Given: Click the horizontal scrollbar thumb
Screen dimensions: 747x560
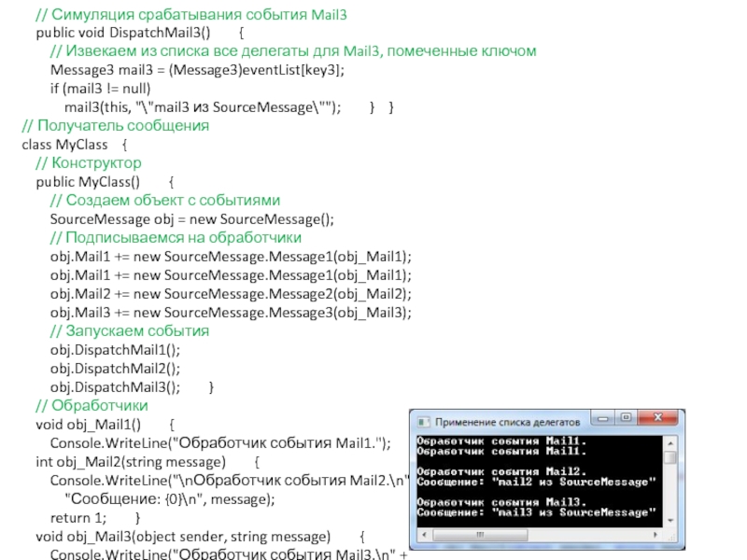Looking at the screenshot, I should 481,534.
